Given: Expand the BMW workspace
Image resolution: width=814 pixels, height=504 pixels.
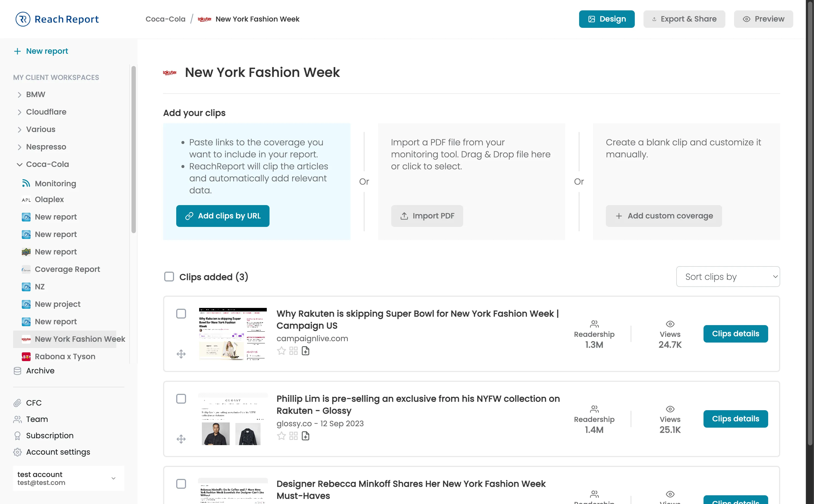Looking at the screenshot, I should (x=19, y=94).
